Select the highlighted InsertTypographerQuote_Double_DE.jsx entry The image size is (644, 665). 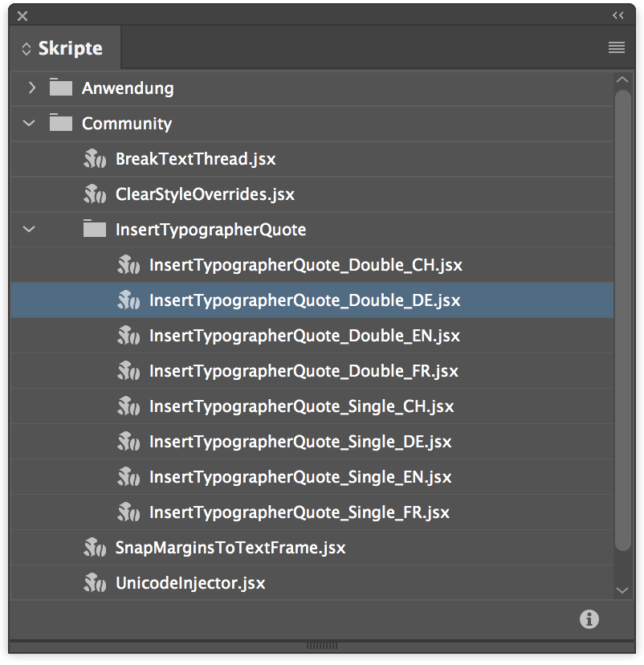tap(305, 300)
